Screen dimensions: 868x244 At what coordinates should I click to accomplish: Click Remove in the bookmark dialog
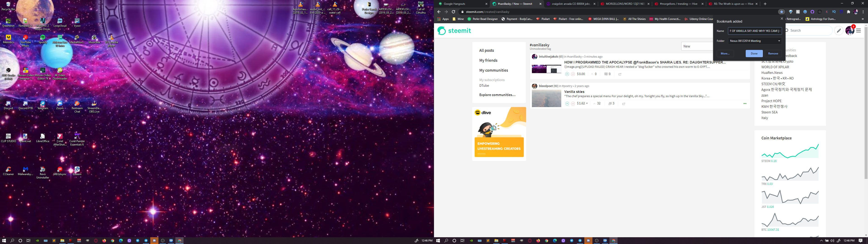(773, 54)
